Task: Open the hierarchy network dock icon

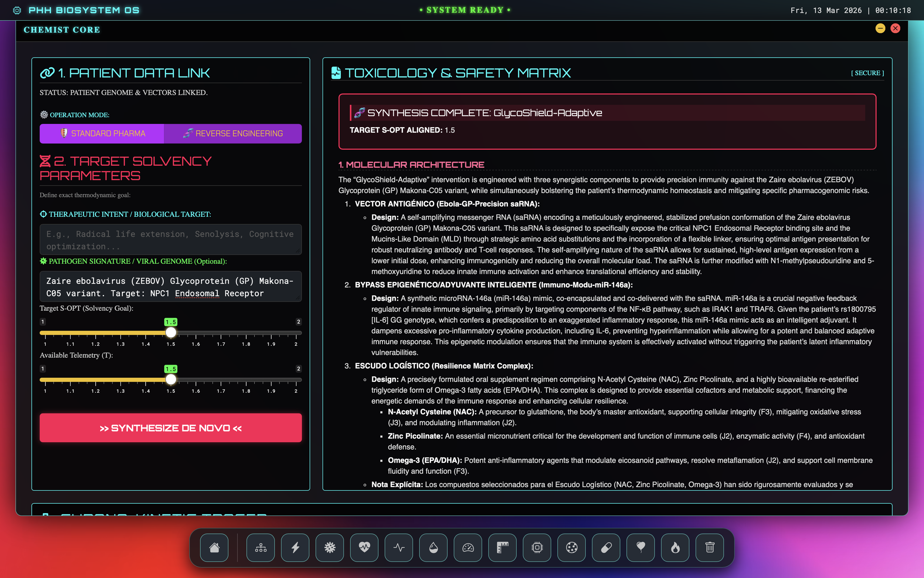Action: [261, 547]
